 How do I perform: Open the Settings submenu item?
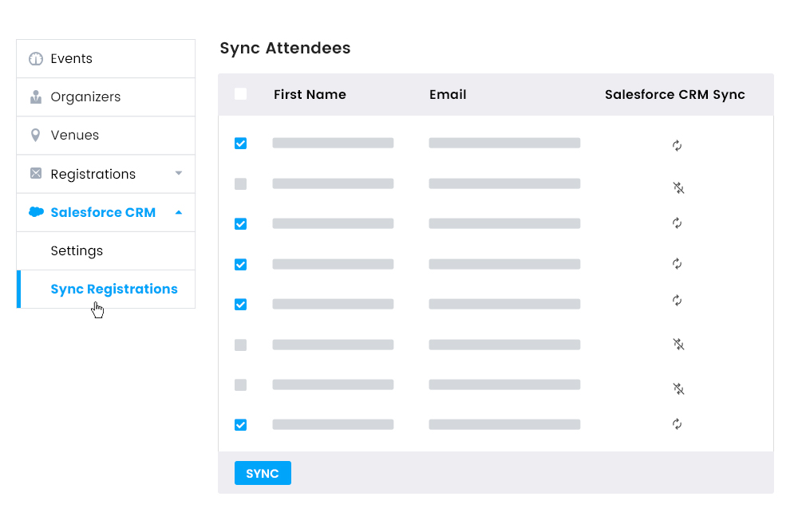pos(77,250)
